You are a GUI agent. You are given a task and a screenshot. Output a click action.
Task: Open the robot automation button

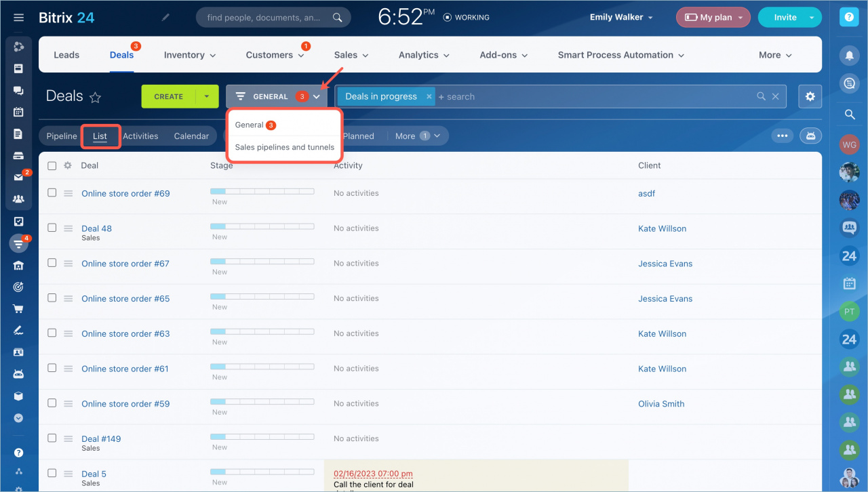(x=810, y=136)
